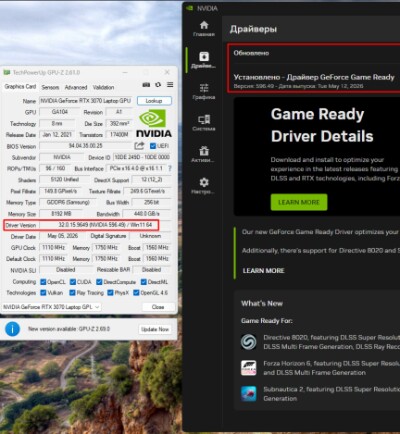Click the green LEARN MORE button

point(299,202)
